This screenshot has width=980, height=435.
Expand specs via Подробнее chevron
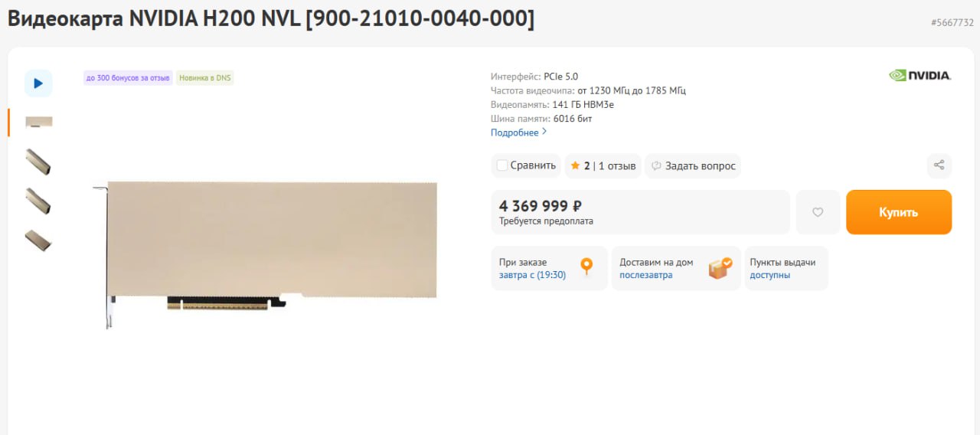click(x=544, y=132)
